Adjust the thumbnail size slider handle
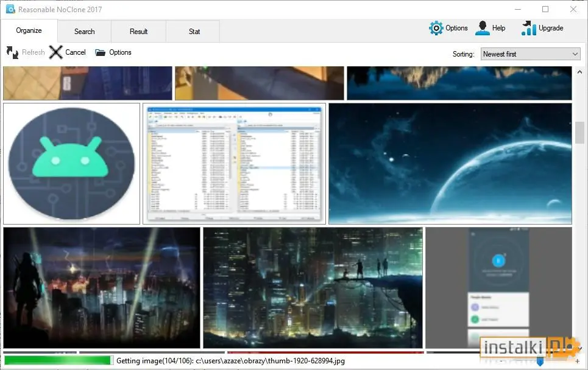The width and height of the screenshot is (588, 370). point(540,361)
